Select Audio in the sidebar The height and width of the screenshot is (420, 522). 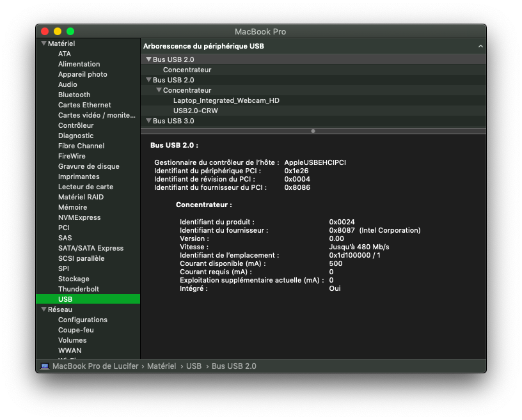[68, 84]
